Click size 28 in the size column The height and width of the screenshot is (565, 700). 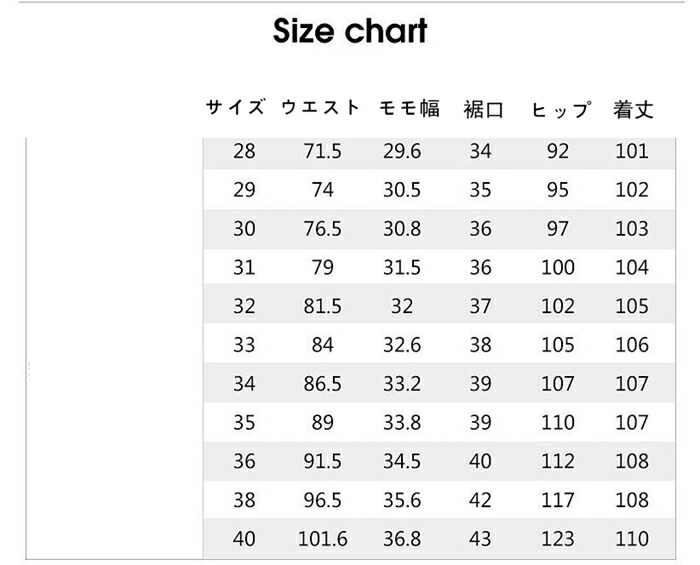(x=244, y=152)
